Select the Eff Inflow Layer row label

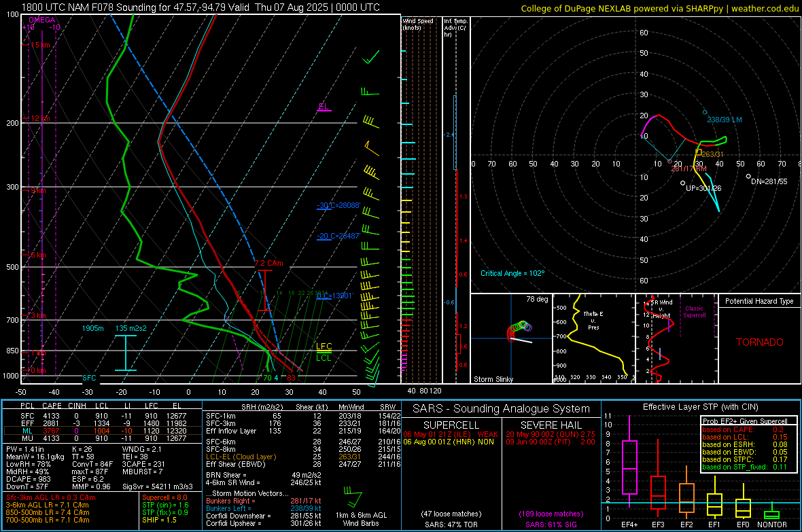[x=231, y=431]
